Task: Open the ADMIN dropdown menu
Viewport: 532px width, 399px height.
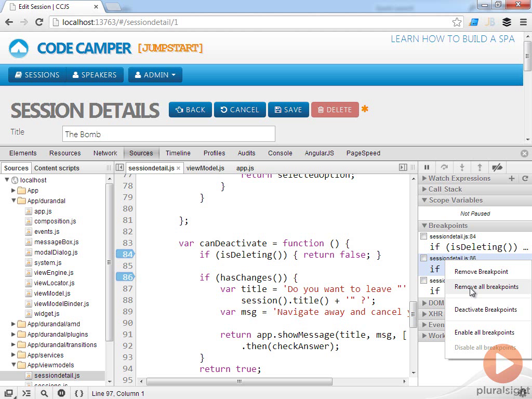Action: pyautogui.click(x=155, y=75)
